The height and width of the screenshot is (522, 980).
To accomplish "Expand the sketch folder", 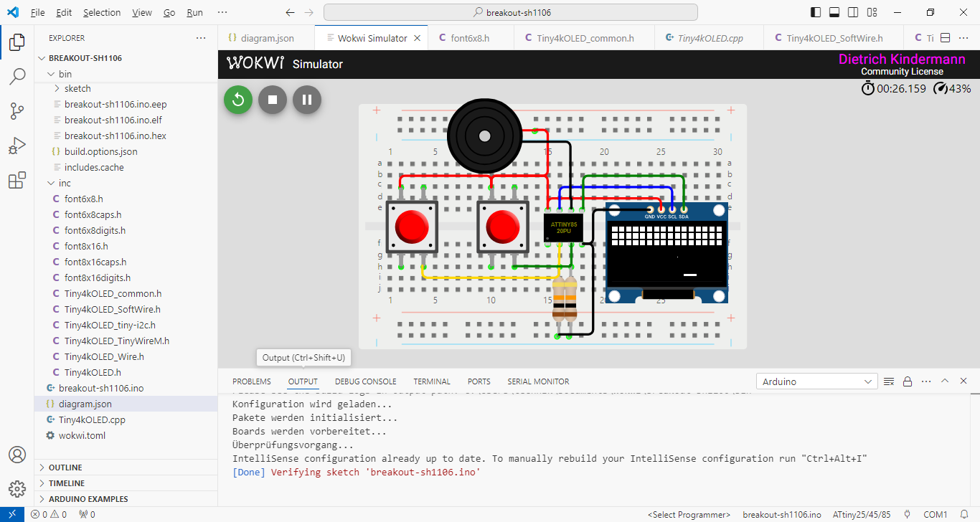I will tap(77, 89).
